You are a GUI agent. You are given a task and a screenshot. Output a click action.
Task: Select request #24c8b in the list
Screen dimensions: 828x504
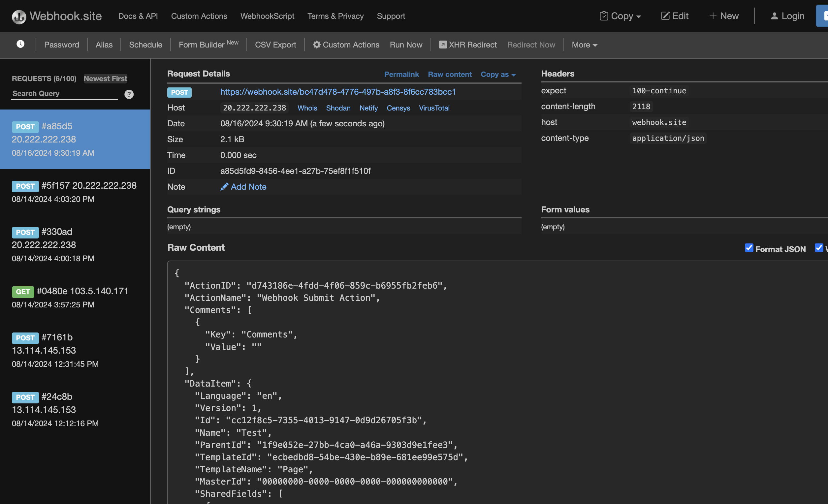75,410
